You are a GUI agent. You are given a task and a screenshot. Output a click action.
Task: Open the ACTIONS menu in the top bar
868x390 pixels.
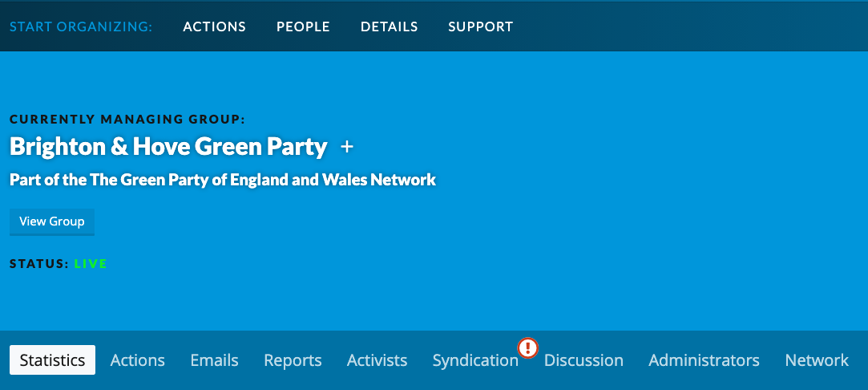214,26
